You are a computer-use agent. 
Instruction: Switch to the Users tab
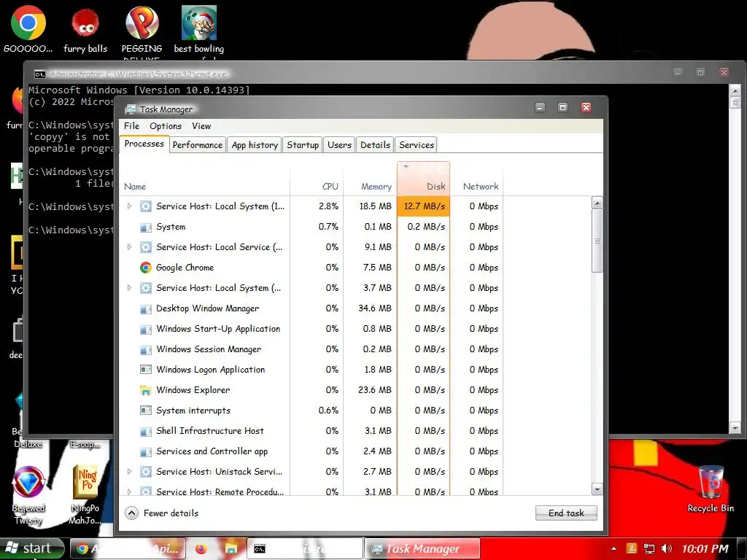point(339,145)
